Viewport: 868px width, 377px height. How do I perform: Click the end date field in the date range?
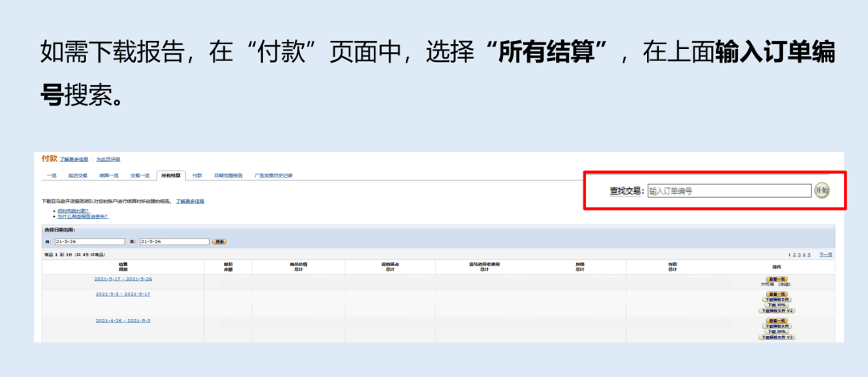pos(174,241)
